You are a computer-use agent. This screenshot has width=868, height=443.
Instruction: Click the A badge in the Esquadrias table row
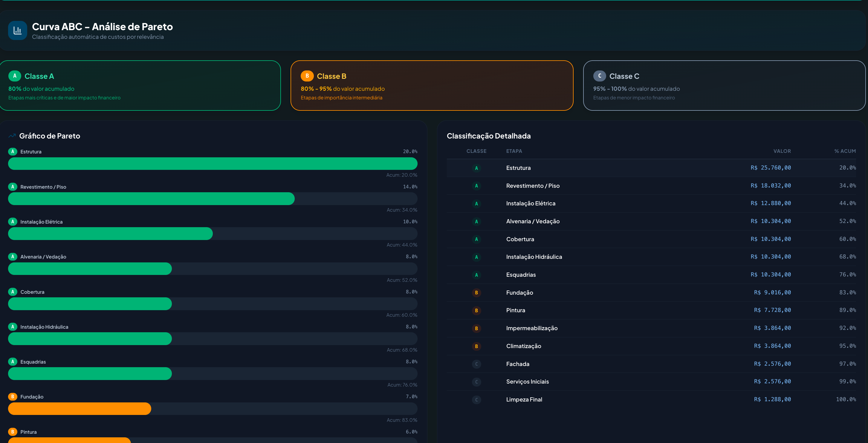pyautogui.click(x=476, y=275)
